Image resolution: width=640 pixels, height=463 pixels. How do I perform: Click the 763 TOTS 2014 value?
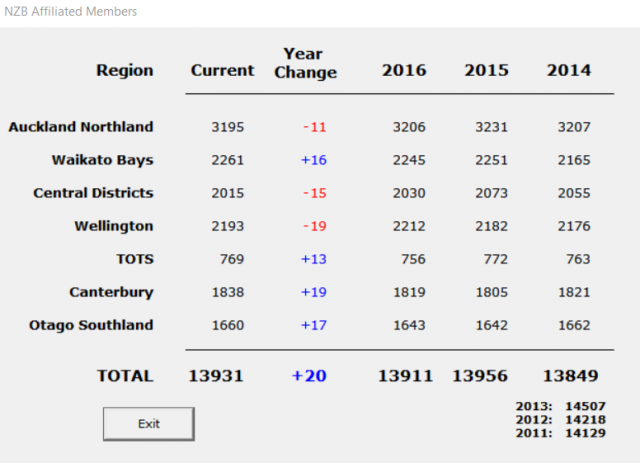pyautogui.click(x=578, y=259)
